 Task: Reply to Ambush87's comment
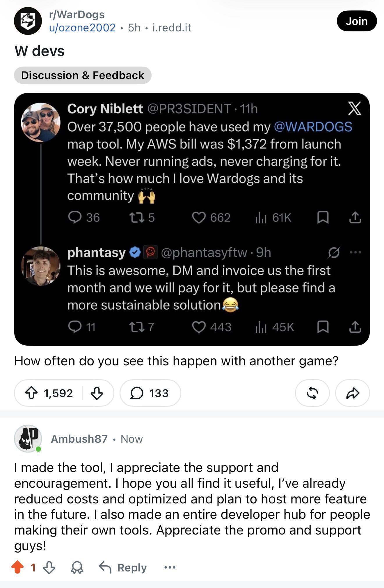[122, 567]
